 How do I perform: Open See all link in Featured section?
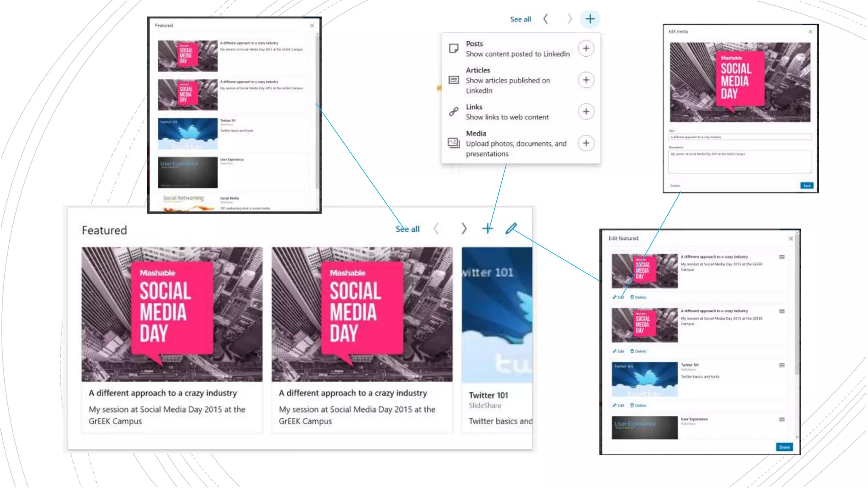(x=407, y=229)
